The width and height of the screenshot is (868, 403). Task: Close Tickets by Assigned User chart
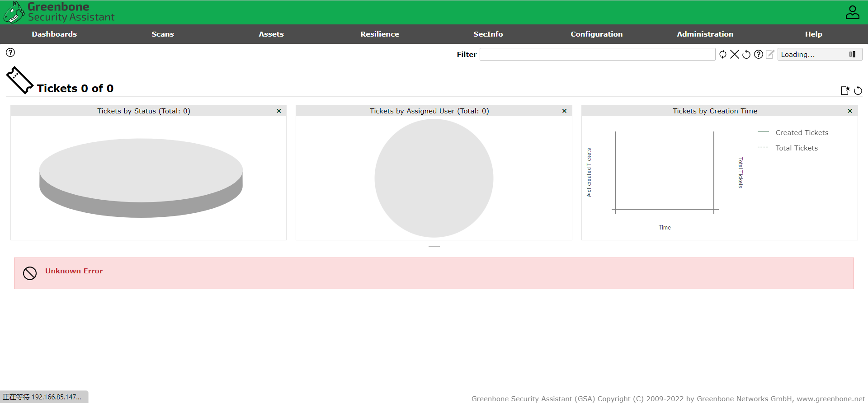coord(564,111)
